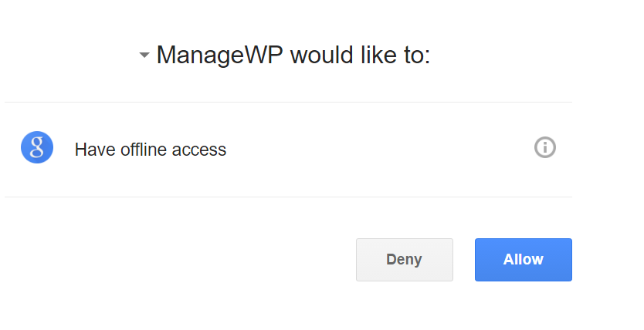Click the words would like to in heading
Image resolution: width=644 pixels, height=330 pixels.
click(x=360, y=55)
